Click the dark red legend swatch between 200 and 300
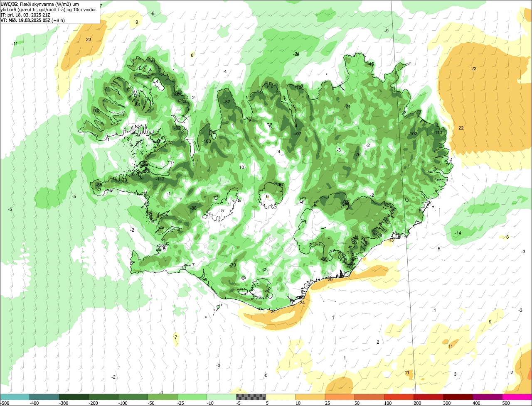 pos(428,397)
